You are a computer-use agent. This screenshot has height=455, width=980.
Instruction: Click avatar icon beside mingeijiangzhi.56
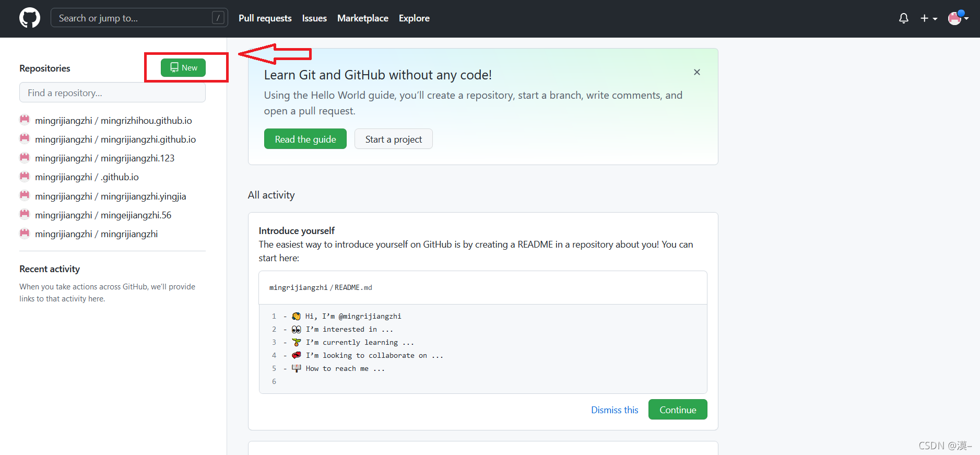pyautogui.click(x=25, y=214)
